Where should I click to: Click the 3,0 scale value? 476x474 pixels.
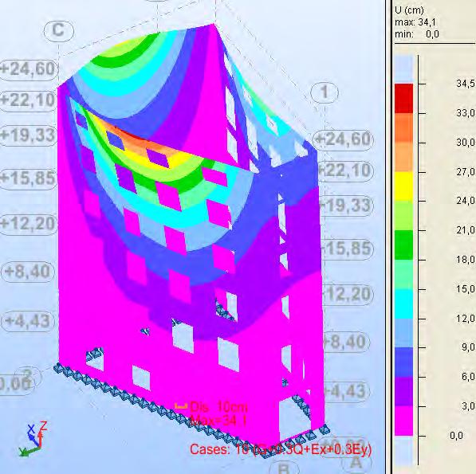pyautogui.click(x=468, y=406)
